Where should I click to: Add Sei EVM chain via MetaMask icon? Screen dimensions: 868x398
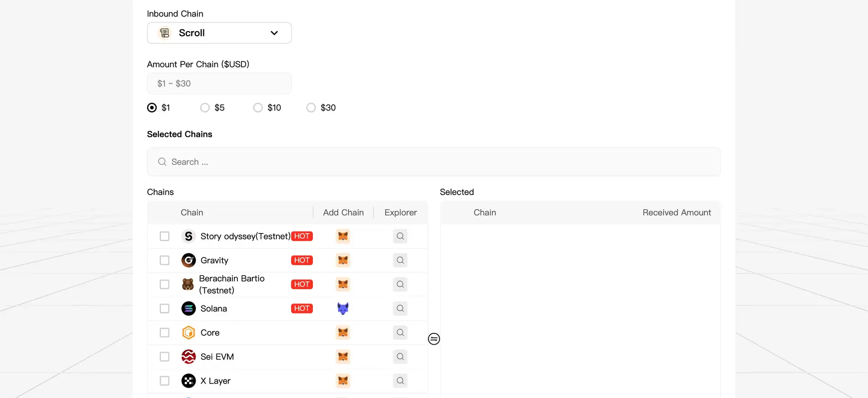point(343,357)
